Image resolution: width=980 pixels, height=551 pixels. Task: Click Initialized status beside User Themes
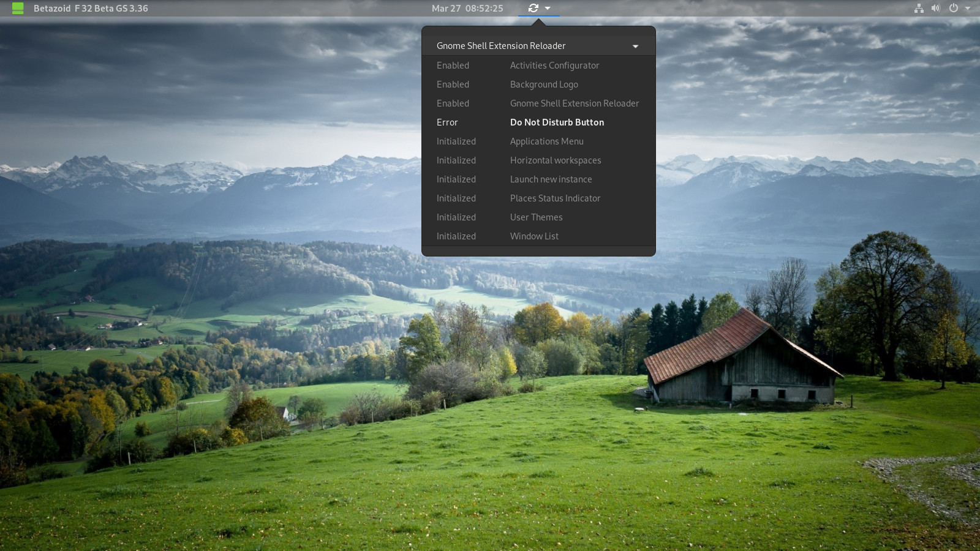point(456,217)
